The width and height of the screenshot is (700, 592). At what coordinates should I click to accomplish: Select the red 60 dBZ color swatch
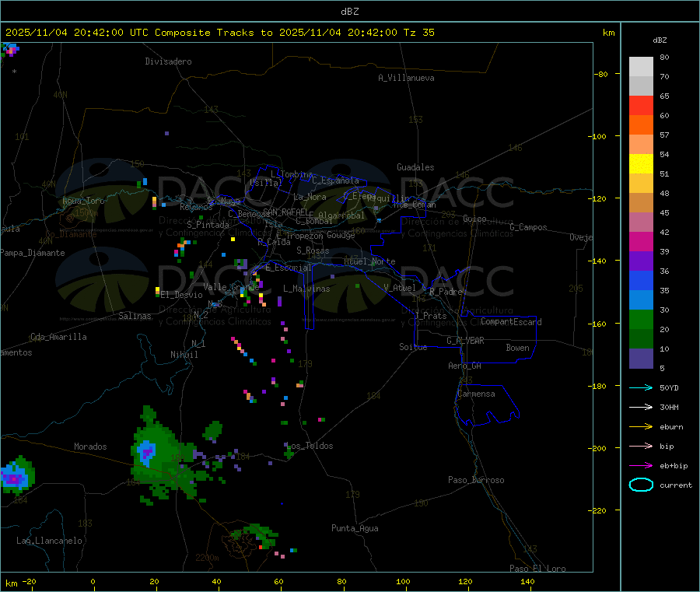641,105
